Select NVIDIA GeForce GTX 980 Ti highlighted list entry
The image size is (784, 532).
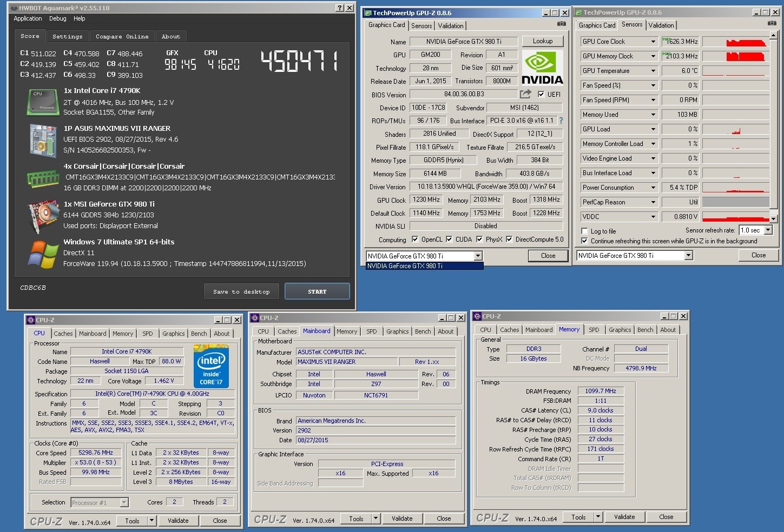424,266
